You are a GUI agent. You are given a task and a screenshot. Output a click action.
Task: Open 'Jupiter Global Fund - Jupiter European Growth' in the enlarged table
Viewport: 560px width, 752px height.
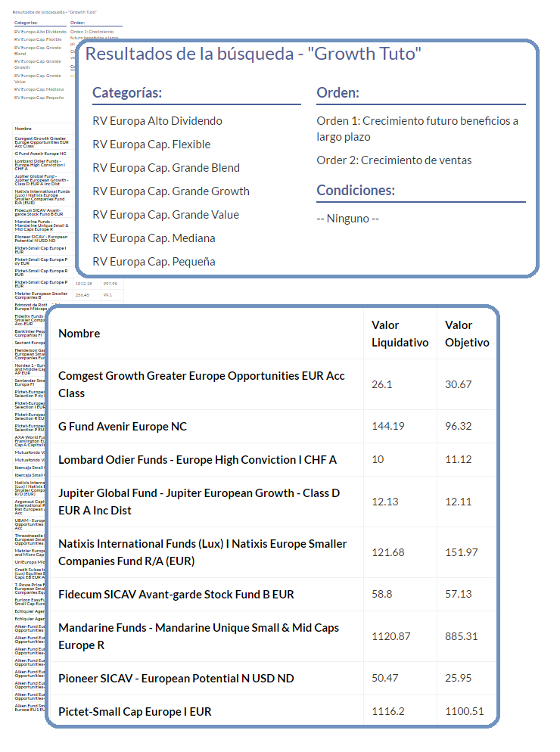(x=199, y=502)
